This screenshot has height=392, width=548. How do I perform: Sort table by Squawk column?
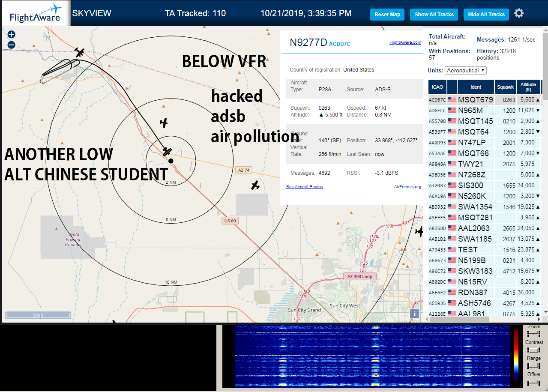tap(505, 87)
